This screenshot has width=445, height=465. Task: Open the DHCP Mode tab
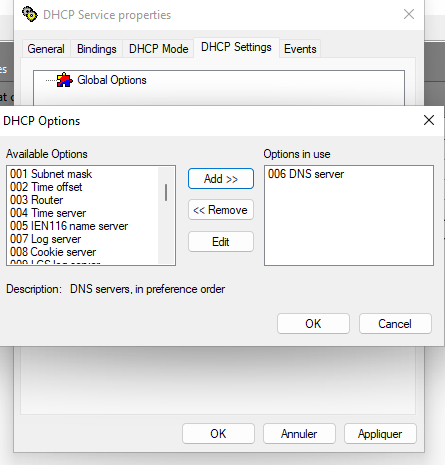tap(158, 49)
